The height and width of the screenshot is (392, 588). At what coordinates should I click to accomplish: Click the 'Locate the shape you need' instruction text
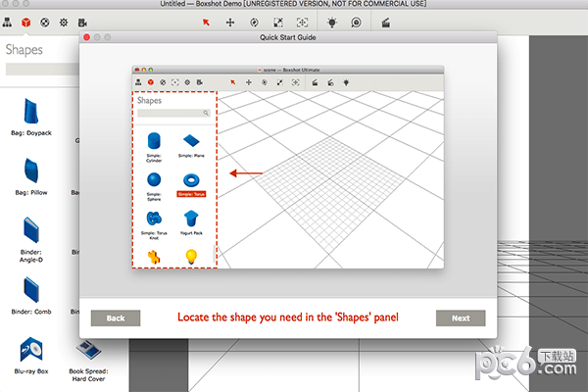click(288, 318)
